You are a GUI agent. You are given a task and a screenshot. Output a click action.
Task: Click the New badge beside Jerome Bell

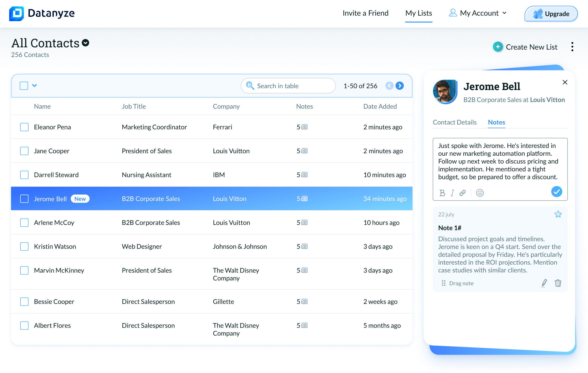(80, 199)
